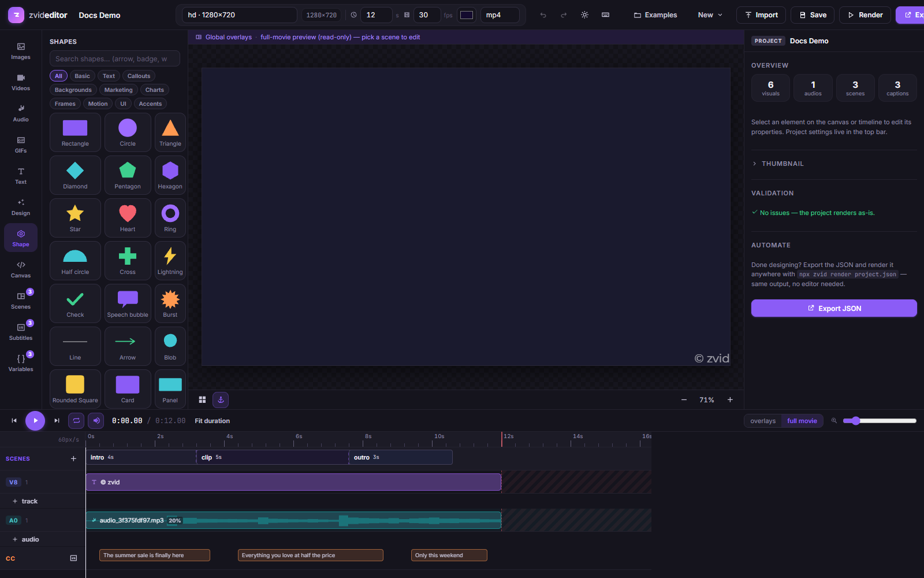
Task: Open the Images panel in the sidebar
Action: (x=21, y=51)
